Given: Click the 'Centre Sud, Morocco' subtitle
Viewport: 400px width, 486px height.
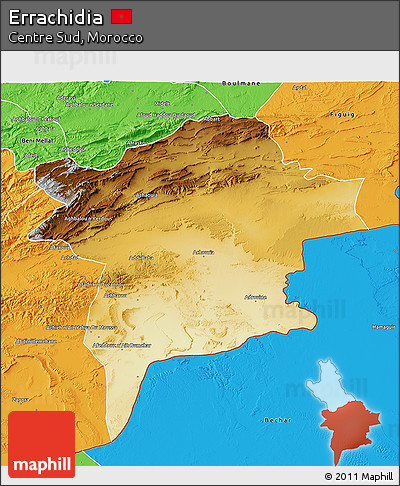Looking at the screenshot, I should [x=76, y=37].
